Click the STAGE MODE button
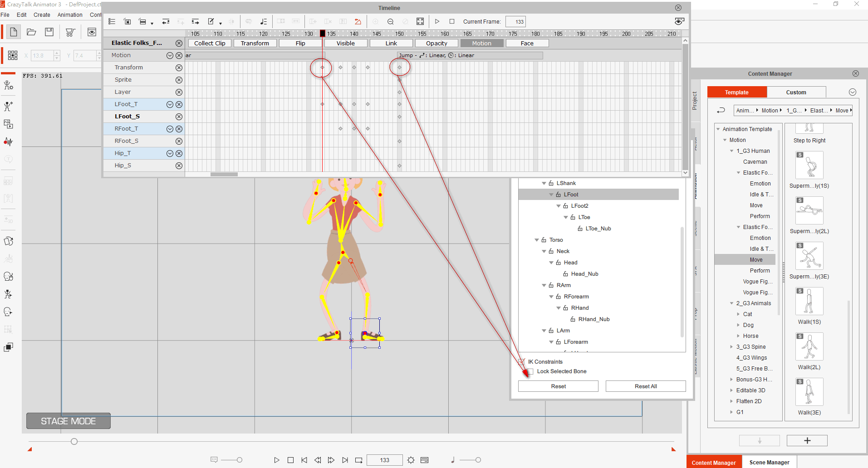Image resolution: width=868 pixels, height=468 pixels. coord(69,421)
